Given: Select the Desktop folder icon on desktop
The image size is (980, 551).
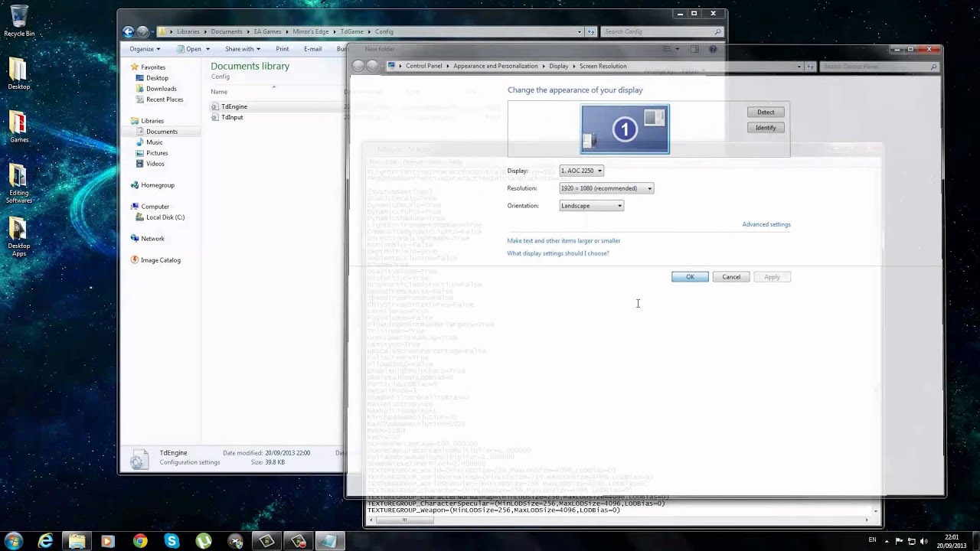Looking at the screenshot, I should point(19,73).
